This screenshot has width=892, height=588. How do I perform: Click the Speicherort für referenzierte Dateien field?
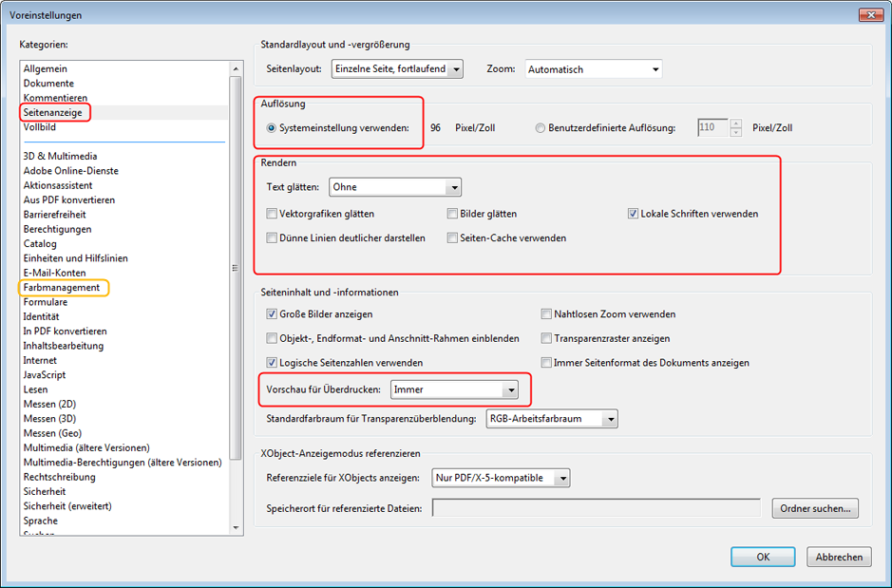coord(597,508)
